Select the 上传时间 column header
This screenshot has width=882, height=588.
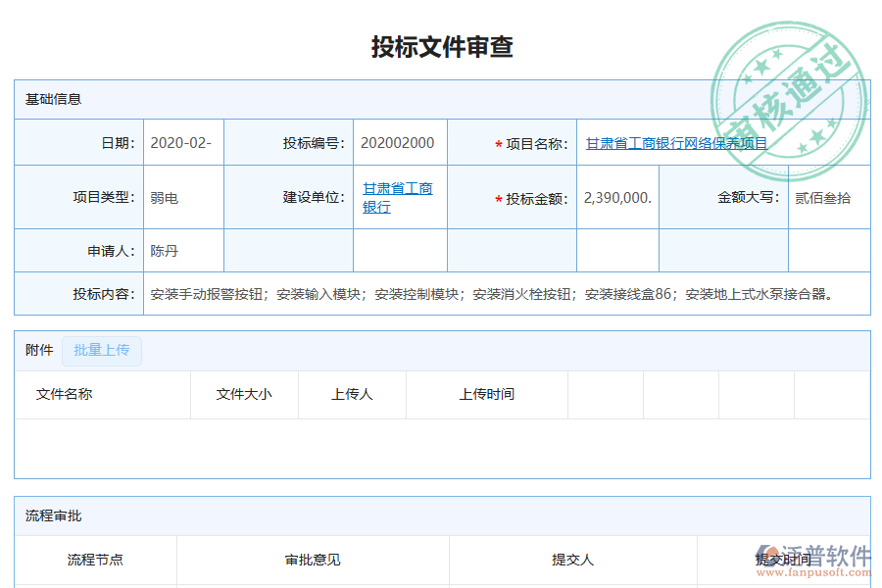pyautogui.click(x=486, y=395)
